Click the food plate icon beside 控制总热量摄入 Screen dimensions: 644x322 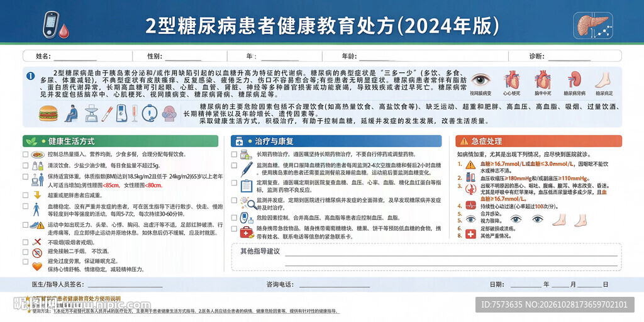click(38, 155)
